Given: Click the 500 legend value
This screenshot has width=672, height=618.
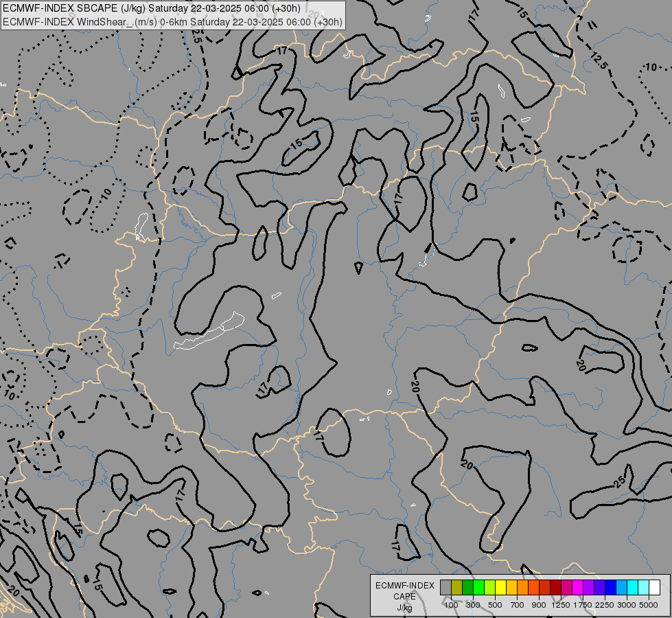Looking at the screenshot, I should click(x=495, y=605).
